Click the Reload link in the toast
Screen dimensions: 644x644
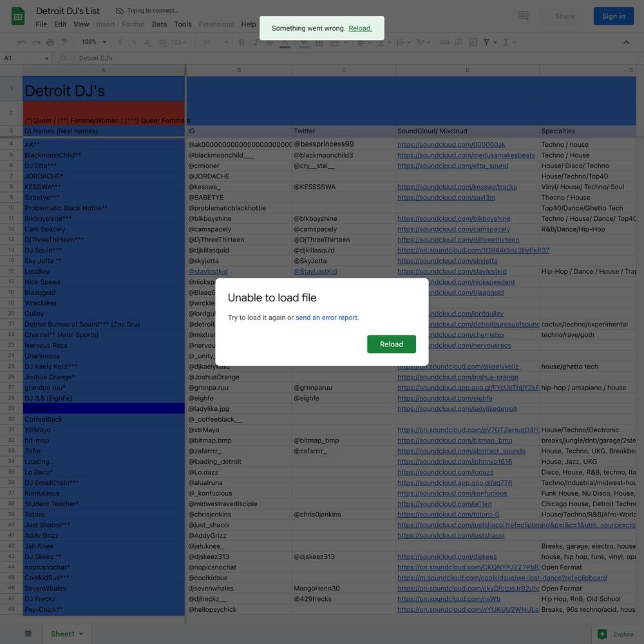click(360, 28)
